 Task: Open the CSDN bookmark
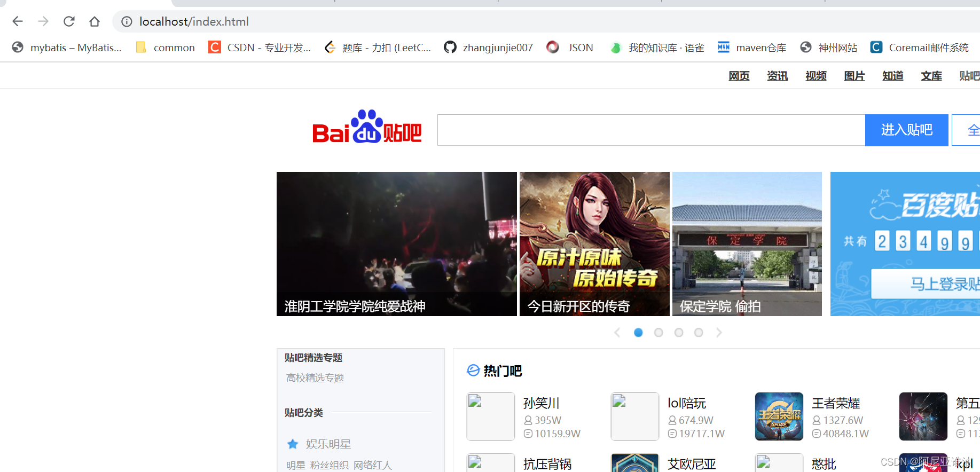[260, 48]
